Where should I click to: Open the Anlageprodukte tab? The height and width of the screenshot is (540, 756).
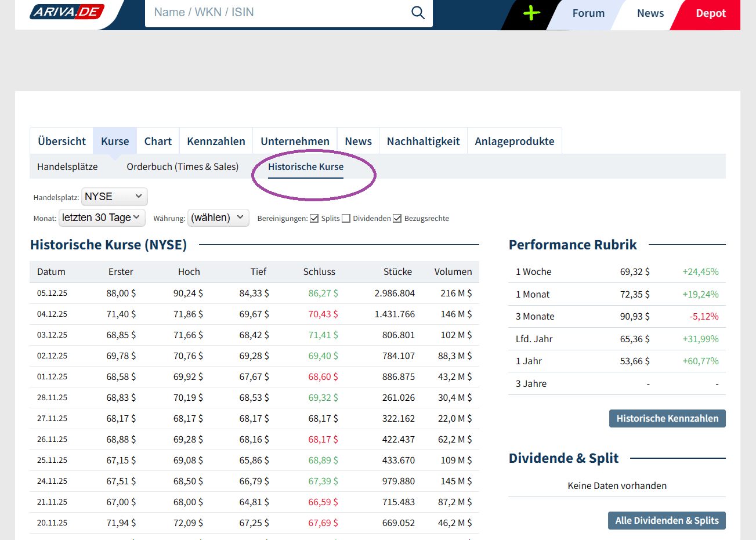[x=515, y=141]
